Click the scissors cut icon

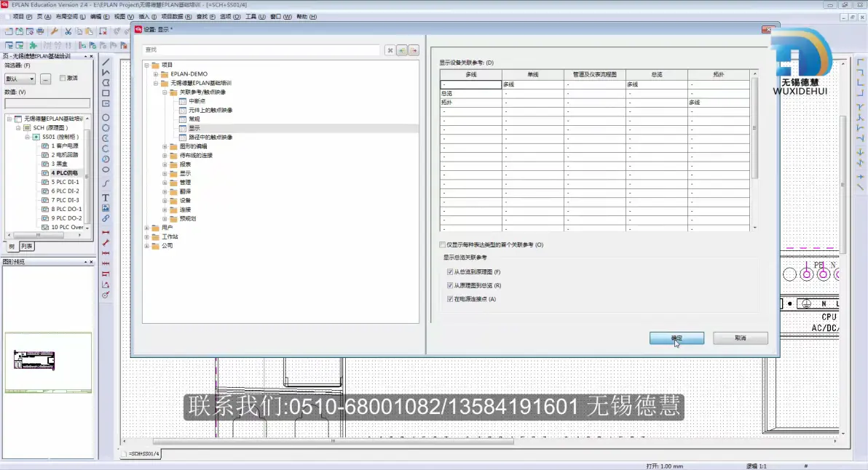(x=68, y=31)
